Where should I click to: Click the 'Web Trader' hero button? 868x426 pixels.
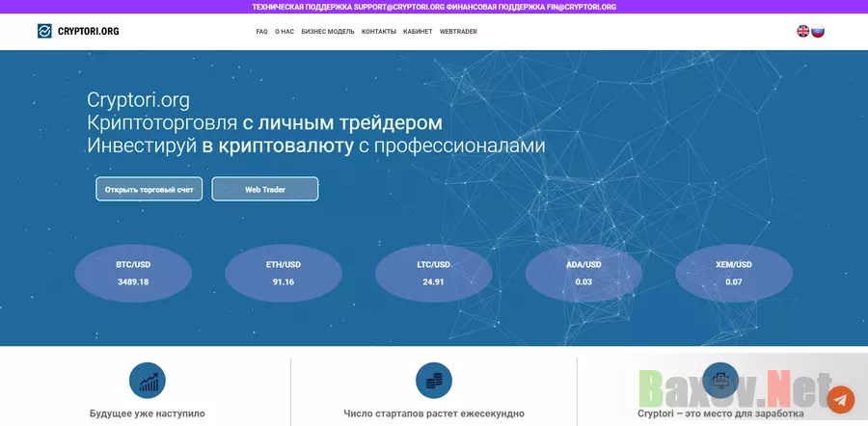(265, 189)
